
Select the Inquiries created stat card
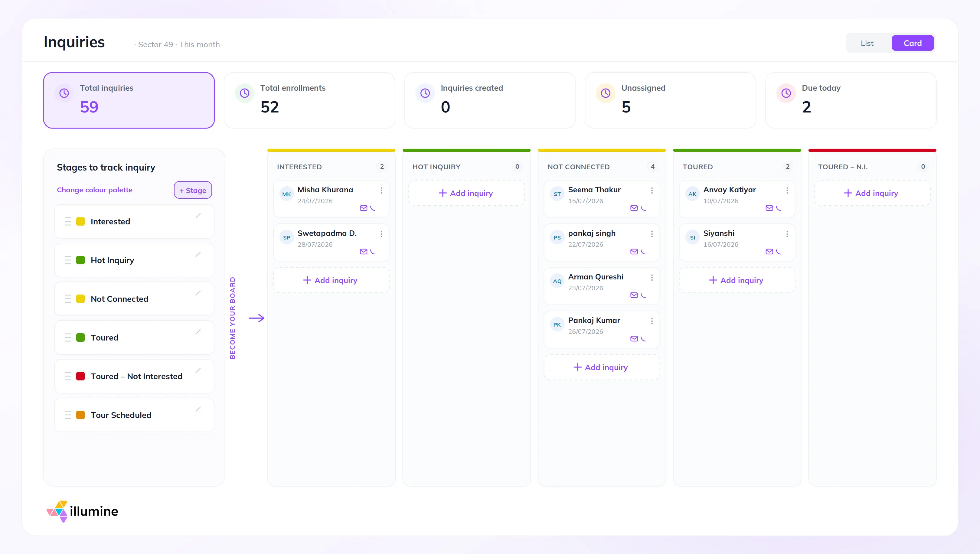[x=490, y=100]
